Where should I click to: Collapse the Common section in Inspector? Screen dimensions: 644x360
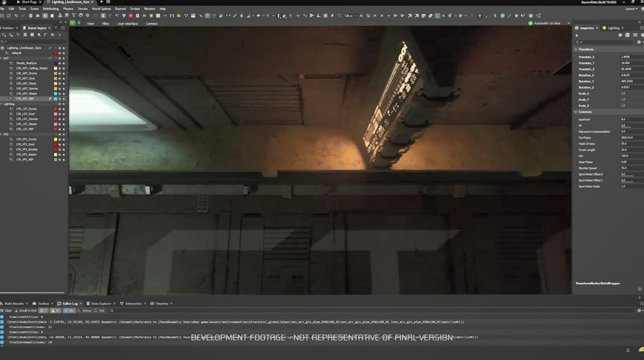coord(576,112)
